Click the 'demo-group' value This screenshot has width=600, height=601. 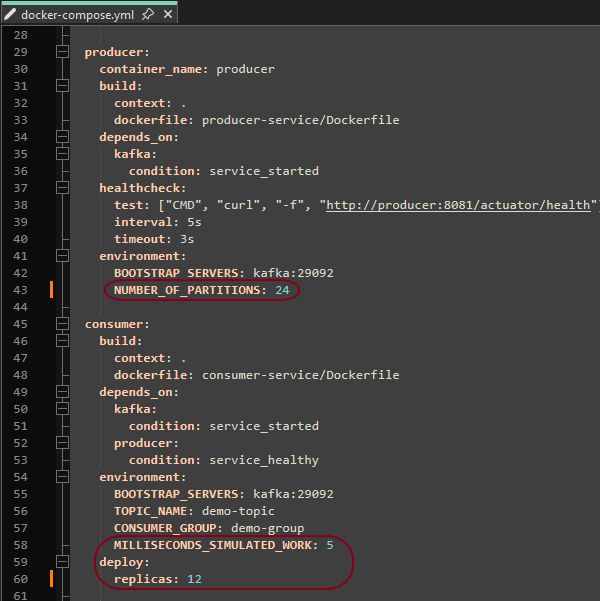point(268,528)
